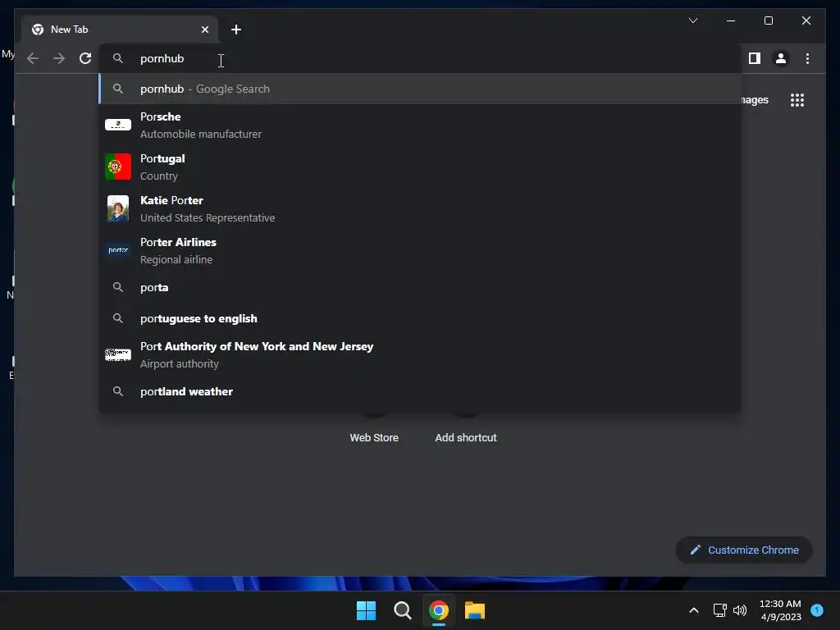
Task: Click the search icon in the address bar
Action: [x=118, y=58]
